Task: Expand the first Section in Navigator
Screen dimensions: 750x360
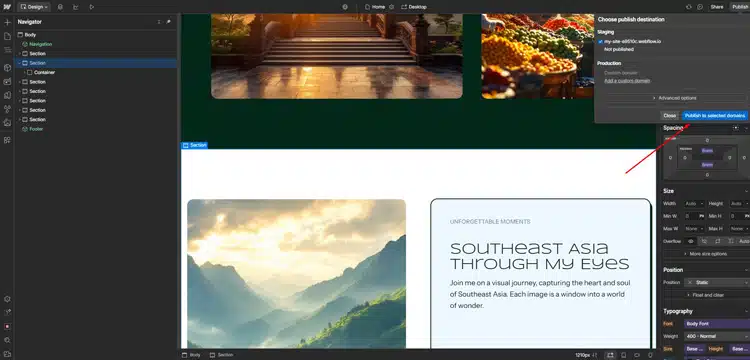Action: tap(20, 54)
